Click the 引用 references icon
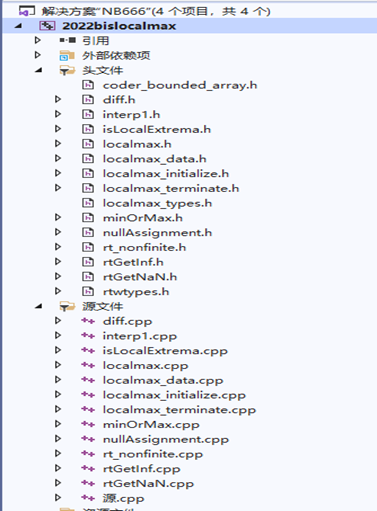Screen dimensions: 377x511 click(68, 41)
